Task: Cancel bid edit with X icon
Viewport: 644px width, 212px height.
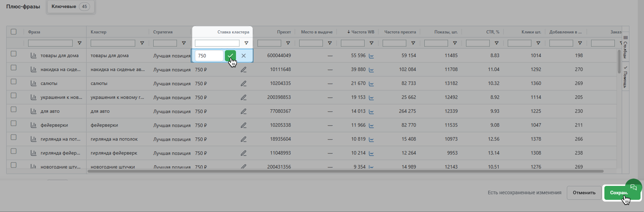Action: pyautogui.click(x=243, y=56)
